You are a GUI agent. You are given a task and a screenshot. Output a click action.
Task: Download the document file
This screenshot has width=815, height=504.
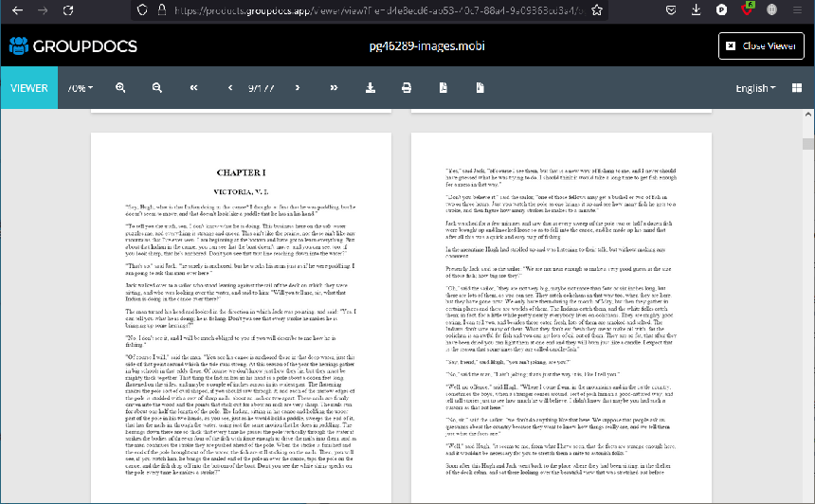pos(371,88)
